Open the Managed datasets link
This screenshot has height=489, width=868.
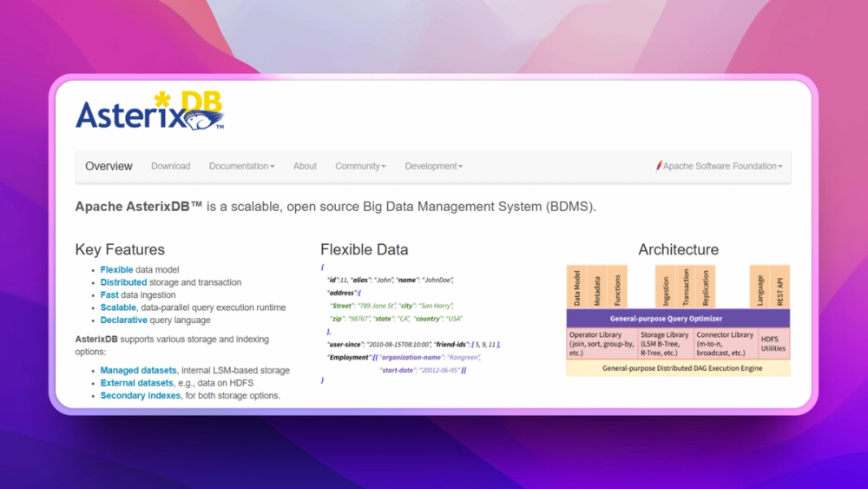tap(138, 371)
